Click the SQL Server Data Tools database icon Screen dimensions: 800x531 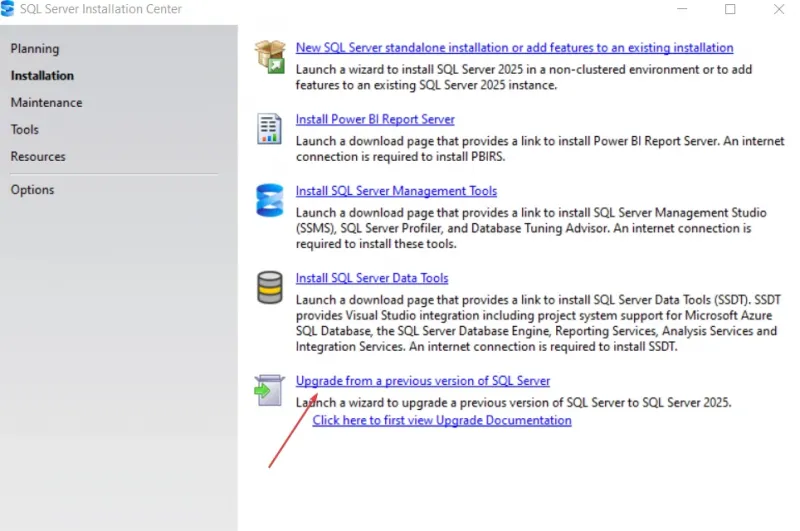click(x=270, y=287)
